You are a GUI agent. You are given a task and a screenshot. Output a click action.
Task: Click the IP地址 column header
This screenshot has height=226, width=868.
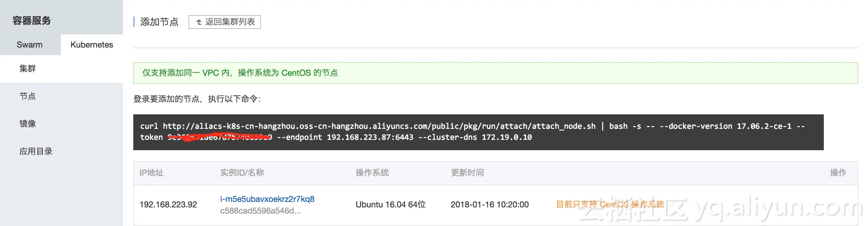coord(151,173)
